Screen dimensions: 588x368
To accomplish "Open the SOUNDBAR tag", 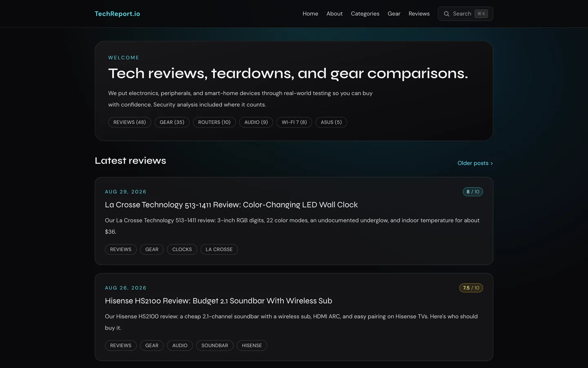I will [x=215, y=346].
